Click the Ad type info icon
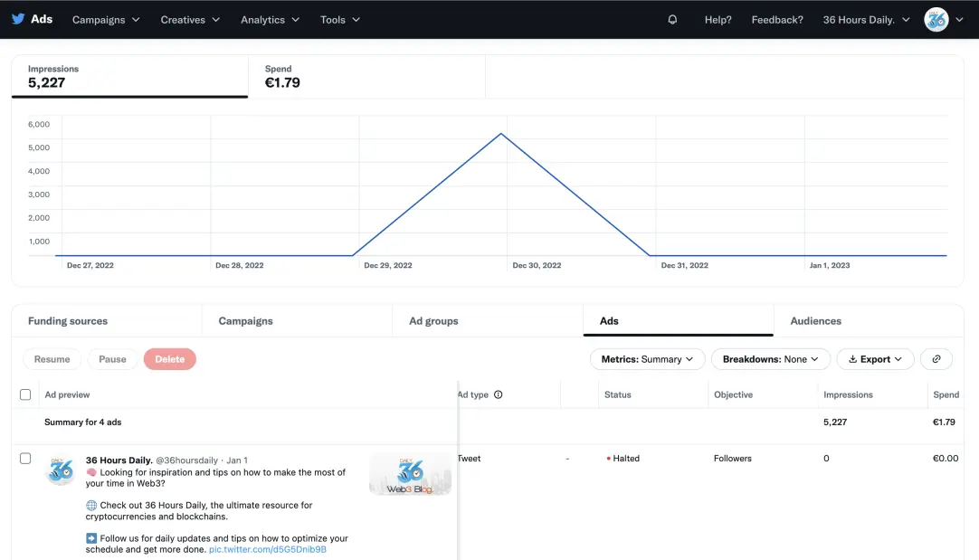The width and height of the screenshot is (979, 560). (x=499, y=394)
